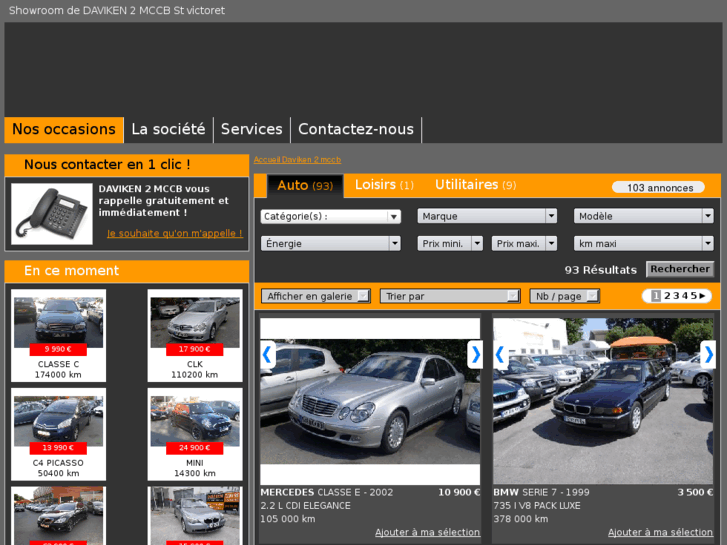Image resolution: width=727 pixels, height=545 pixels.
Task: Click the MINI 14300 km label
Action: (195, 468)
